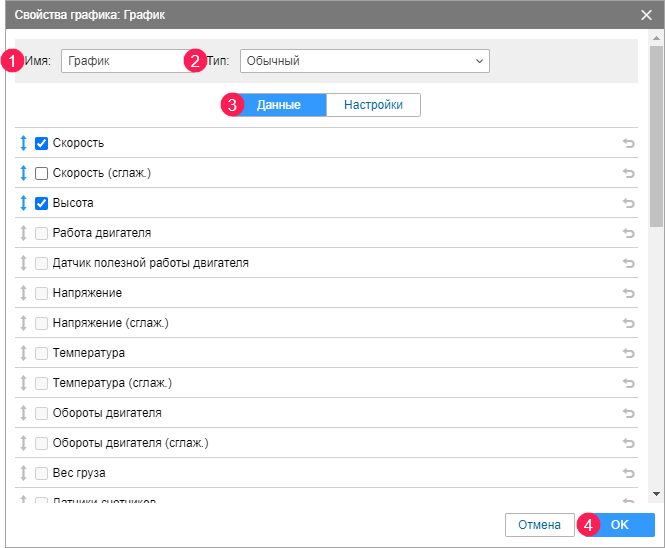Screen dimensions: 665x548
Task: Open the Тип dropdown showing Обычный
Action: (364, 61)
